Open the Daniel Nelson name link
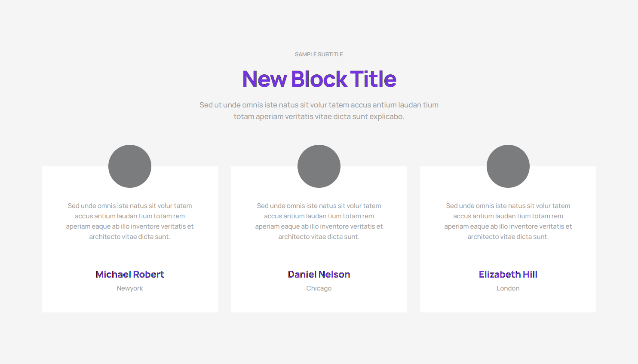Screen dimensions: 638x364 319,275
